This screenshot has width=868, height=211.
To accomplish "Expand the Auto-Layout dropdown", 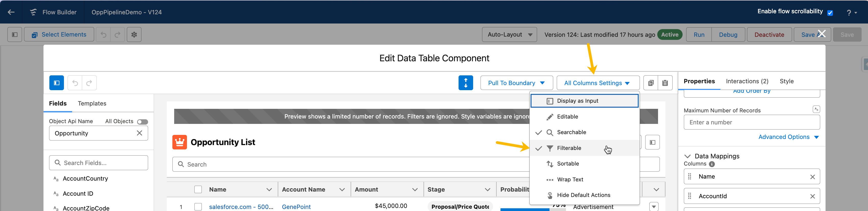I will click(x=509, y=35).
